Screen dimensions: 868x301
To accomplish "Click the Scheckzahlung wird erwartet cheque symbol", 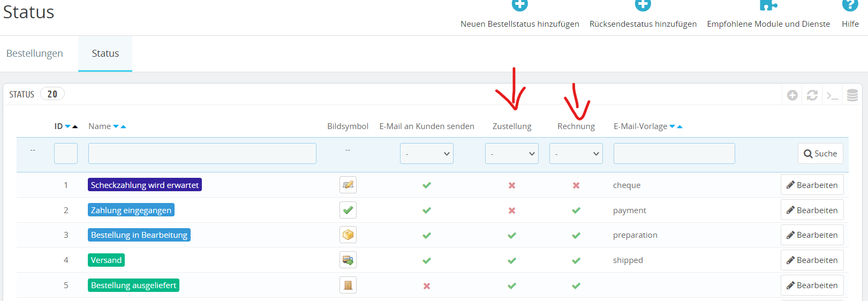I will [x=348, y=185].
